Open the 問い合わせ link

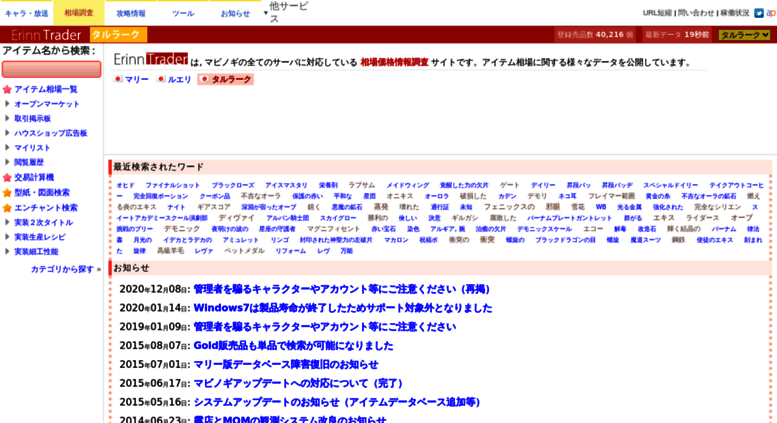696,13
